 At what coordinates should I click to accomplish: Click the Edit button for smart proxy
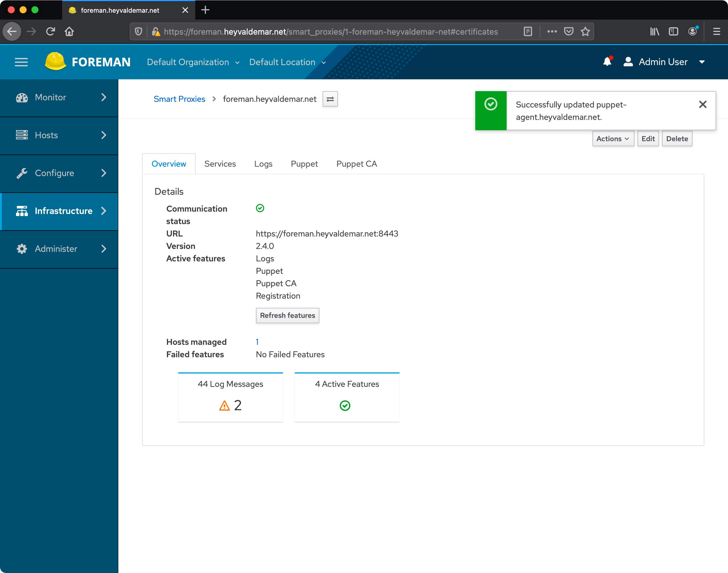pos(648,138)
